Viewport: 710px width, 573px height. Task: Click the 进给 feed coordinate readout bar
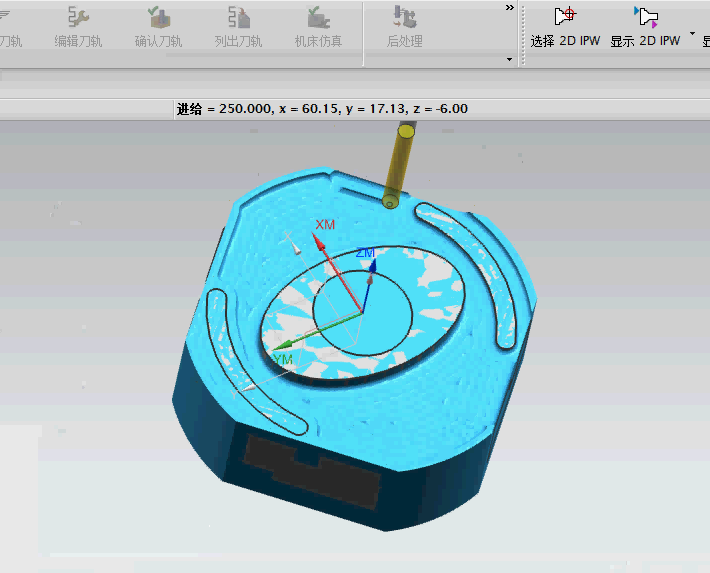tap(322, 109)
